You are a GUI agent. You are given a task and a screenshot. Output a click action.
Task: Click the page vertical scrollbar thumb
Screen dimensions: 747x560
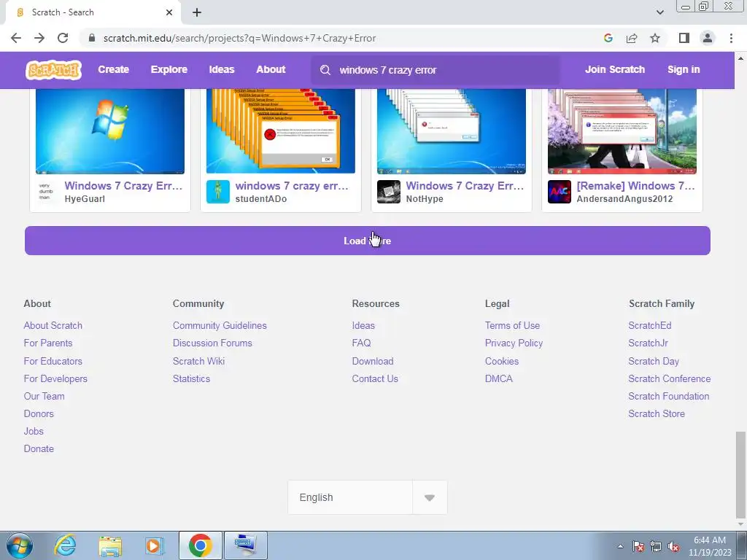(x=740, y=475)
